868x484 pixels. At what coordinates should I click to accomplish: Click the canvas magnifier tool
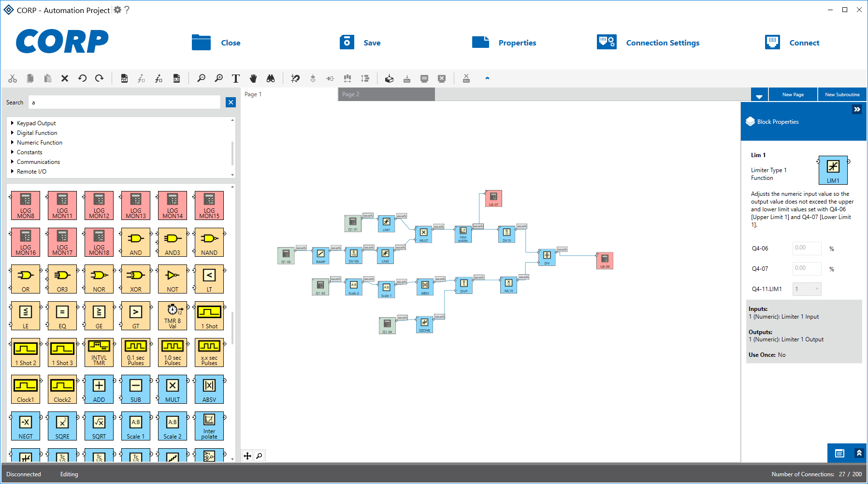click(x=259, y=456)
